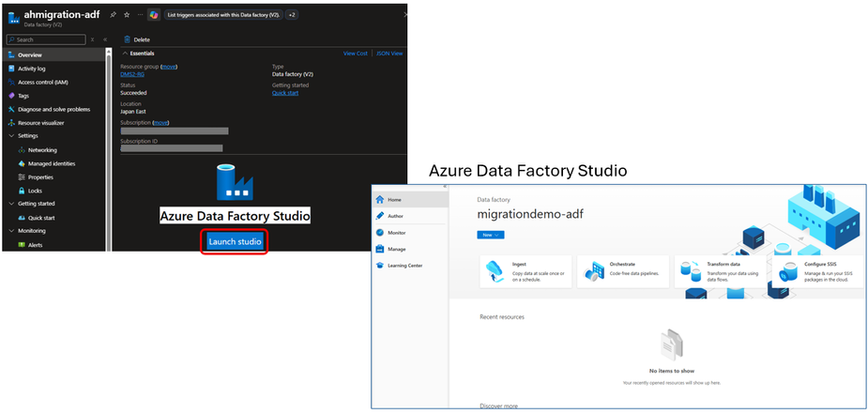This screenshot has width=868, height=414.
Task: Open the View Cost link
Action: [x=356, y=54]
